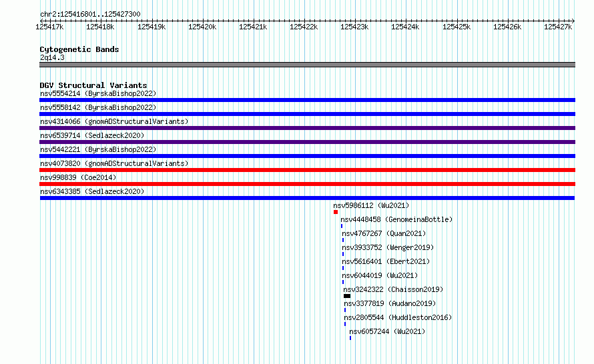Click the nsv5616401 (Ebert2021) label

(386, 261)
